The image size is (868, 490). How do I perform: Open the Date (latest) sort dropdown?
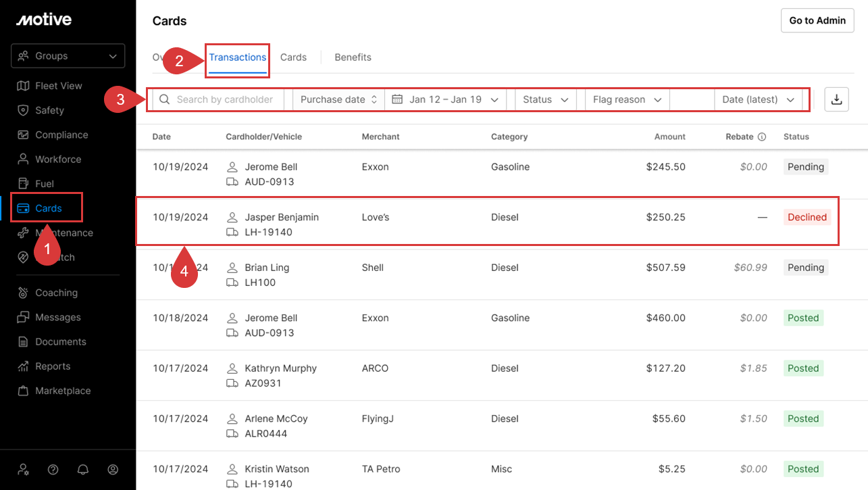click(759, 99)
